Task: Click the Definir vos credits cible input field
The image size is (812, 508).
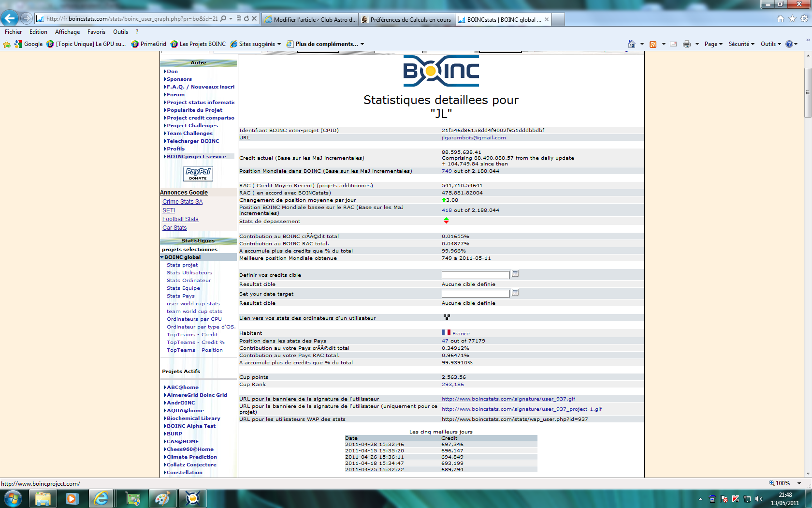Action: (x=476, y=275)
